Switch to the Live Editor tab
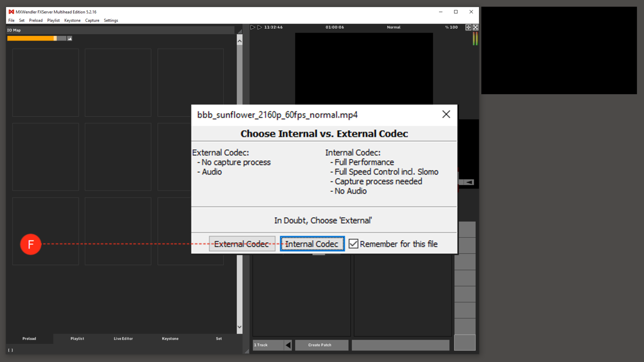 tap(123, 339)
